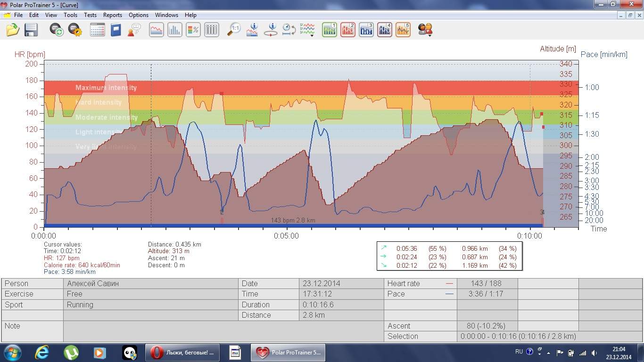Click the Pace value 3:36 / 1:17
Viewport: 644px width, 362px height.
[x=487, y=294]
